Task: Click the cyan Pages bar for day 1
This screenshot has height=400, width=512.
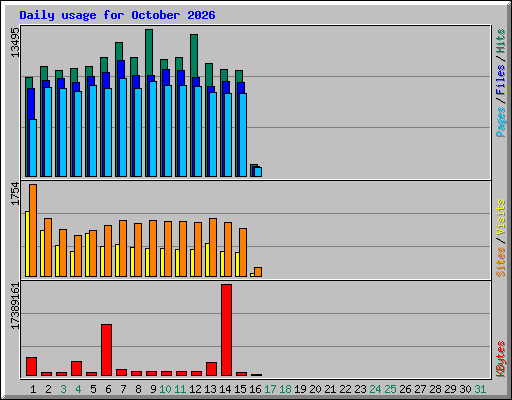Action: coord(33,148)
